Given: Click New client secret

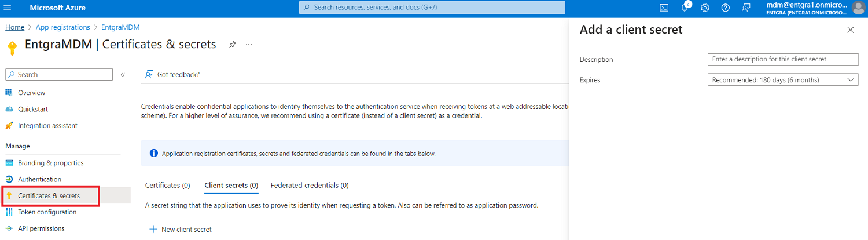Looking at the screenshot, I should (x=181, y=230).
